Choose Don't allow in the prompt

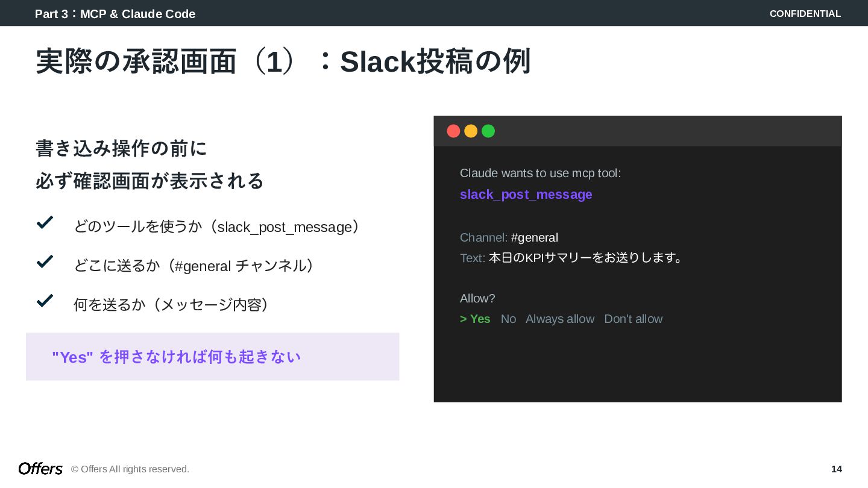tap(633, 319)
